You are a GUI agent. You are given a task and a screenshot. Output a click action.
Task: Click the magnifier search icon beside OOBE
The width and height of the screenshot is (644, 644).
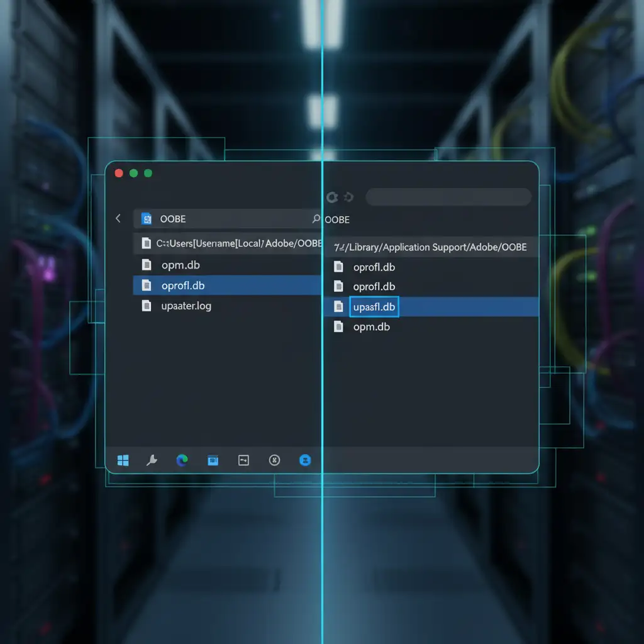click(x=316, y=219)
